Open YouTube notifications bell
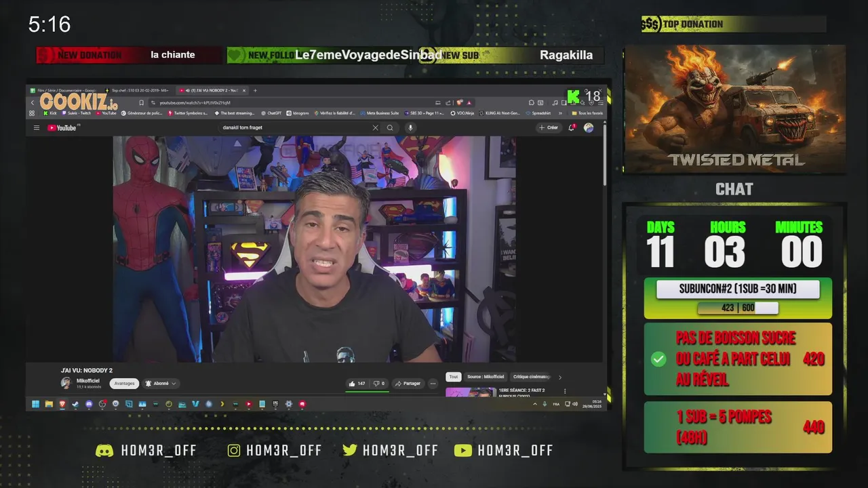The width and height of the screenshot is (868, 488). [572, 127]
